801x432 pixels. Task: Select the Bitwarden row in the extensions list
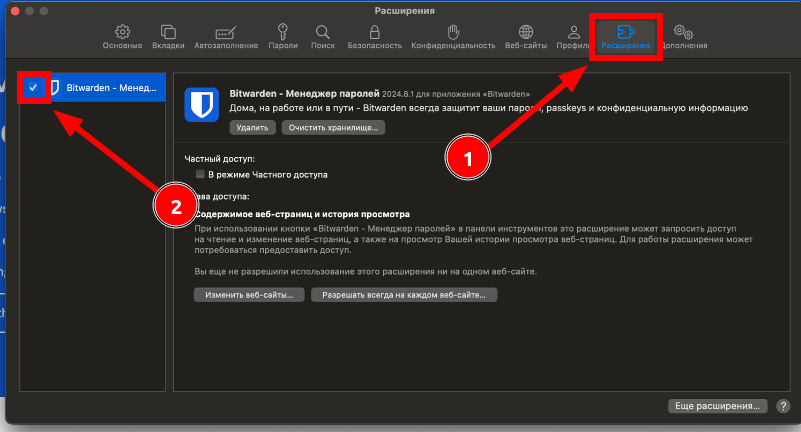(105, 88)
